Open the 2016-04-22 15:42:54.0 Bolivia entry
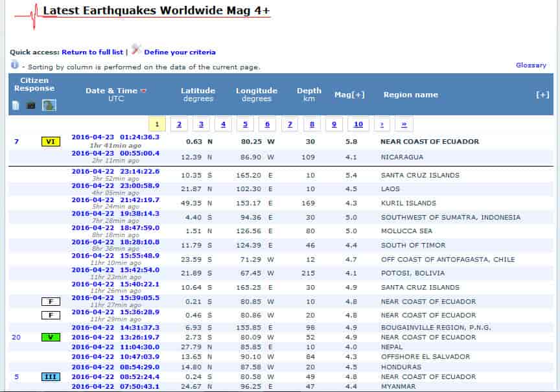This screenshot has height=392, width=560. [115, 270]
